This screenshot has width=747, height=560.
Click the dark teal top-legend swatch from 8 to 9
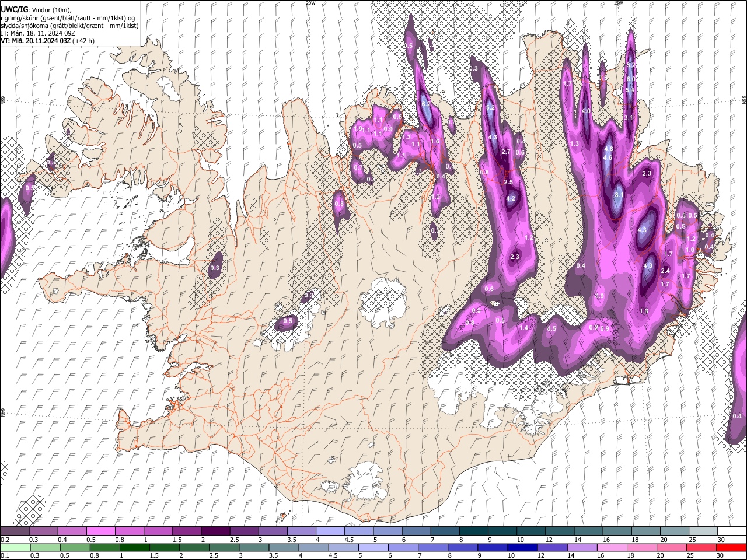tap(474, 531)
